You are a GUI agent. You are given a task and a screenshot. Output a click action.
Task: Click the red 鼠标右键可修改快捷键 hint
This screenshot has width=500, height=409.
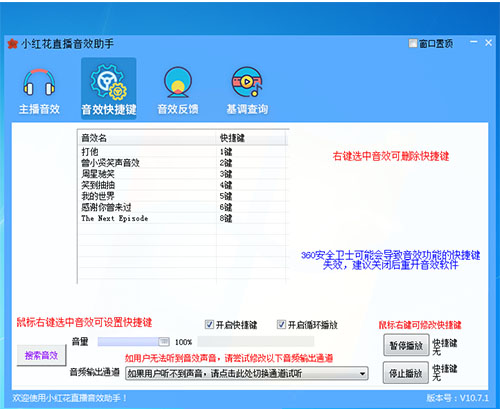[420, 325]
